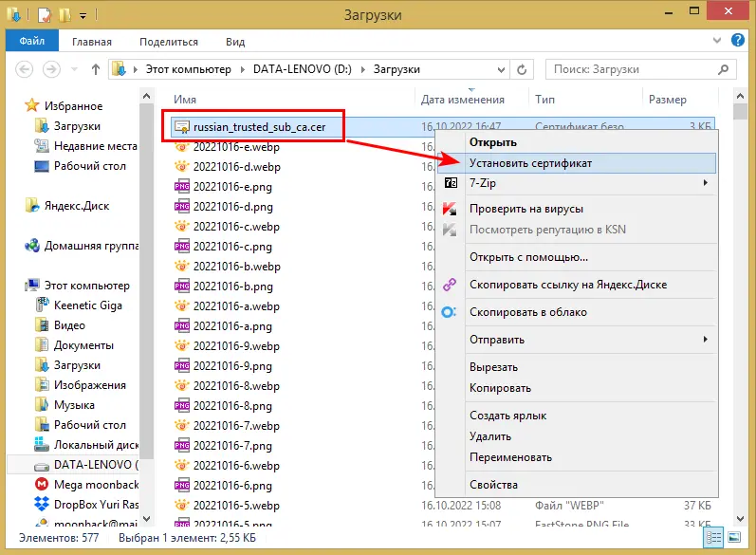
Task: Open Домашняя группа in sidebar
Action: 91,246
